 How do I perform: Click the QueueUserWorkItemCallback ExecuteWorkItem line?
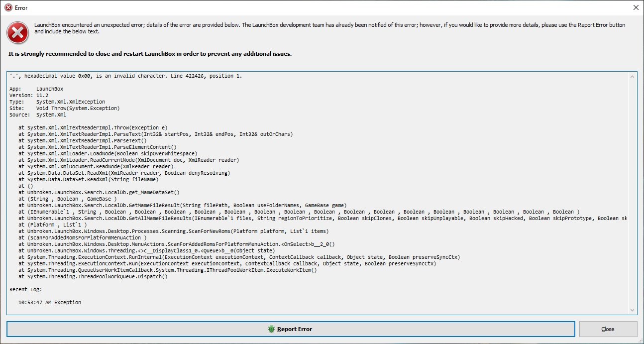click(168, 270)
